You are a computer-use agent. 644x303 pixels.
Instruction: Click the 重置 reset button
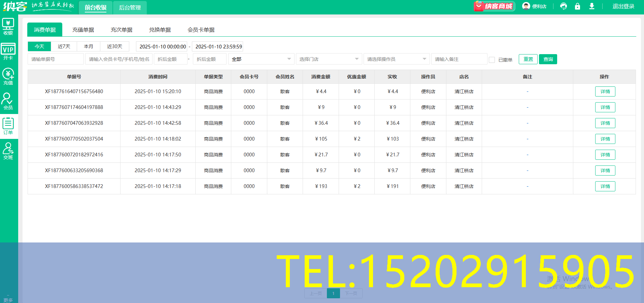(x=528, y=59)
